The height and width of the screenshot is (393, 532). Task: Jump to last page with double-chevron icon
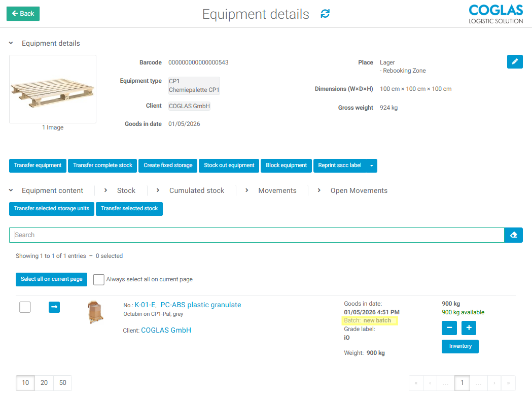coord(508,382)
